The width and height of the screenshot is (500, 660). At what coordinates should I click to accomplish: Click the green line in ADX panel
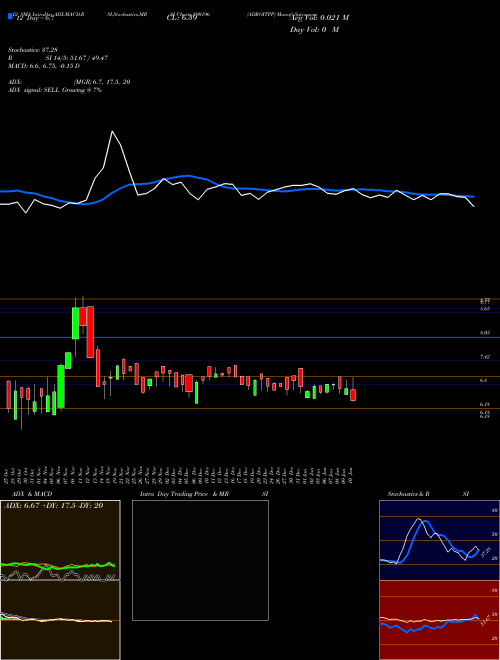(58, 566)
